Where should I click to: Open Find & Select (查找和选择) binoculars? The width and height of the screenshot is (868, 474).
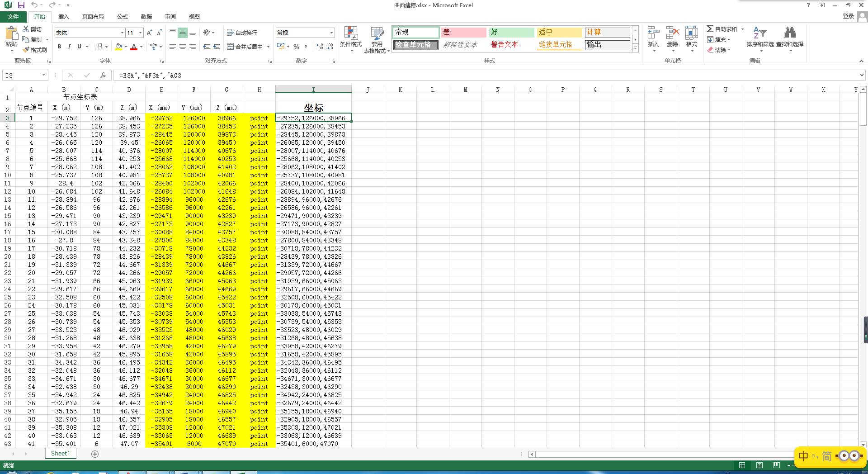(x=790, y=39)
